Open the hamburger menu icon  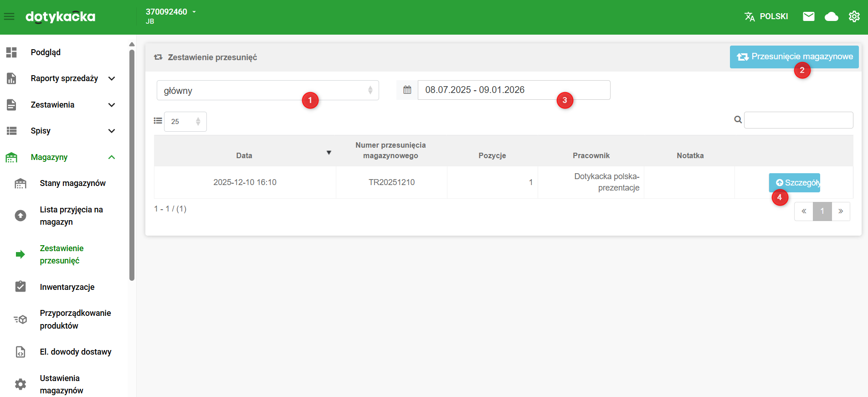tap(9, 17)
